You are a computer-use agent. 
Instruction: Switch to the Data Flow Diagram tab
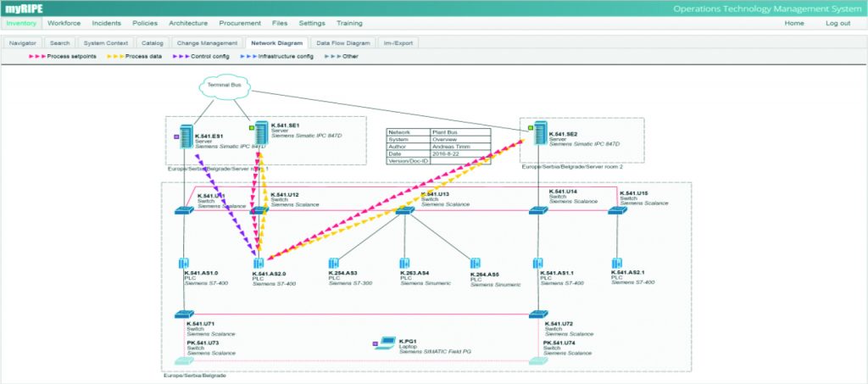click(343, 42)
